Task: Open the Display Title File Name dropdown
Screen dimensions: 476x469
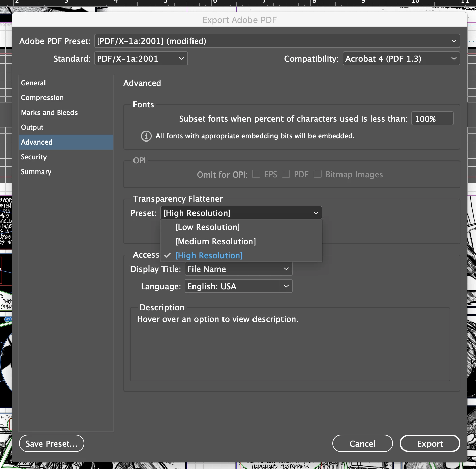Action: pyautogui.click(x=238, y=269)
